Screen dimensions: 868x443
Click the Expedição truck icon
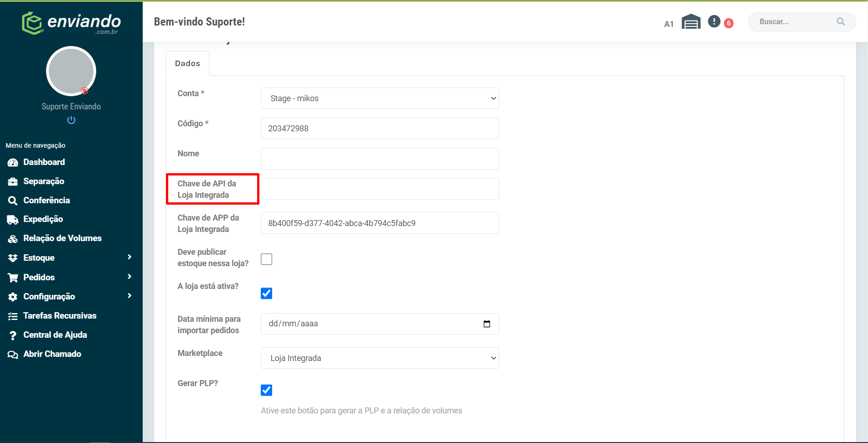coord(13,220)
